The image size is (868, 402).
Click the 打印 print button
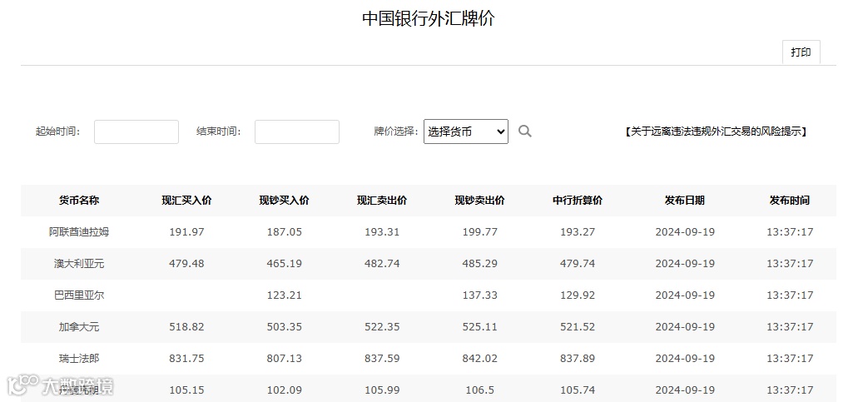pos(801,52)
